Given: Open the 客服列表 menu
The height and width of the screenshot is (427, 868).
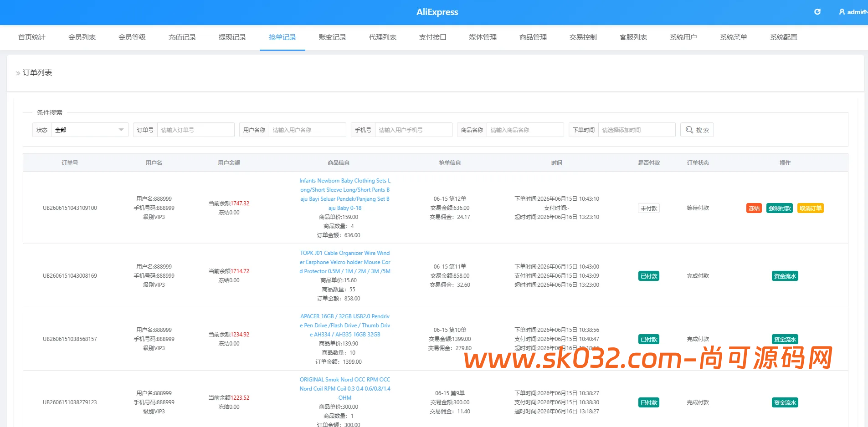Looking at the screenshot, I should [633, 37].
